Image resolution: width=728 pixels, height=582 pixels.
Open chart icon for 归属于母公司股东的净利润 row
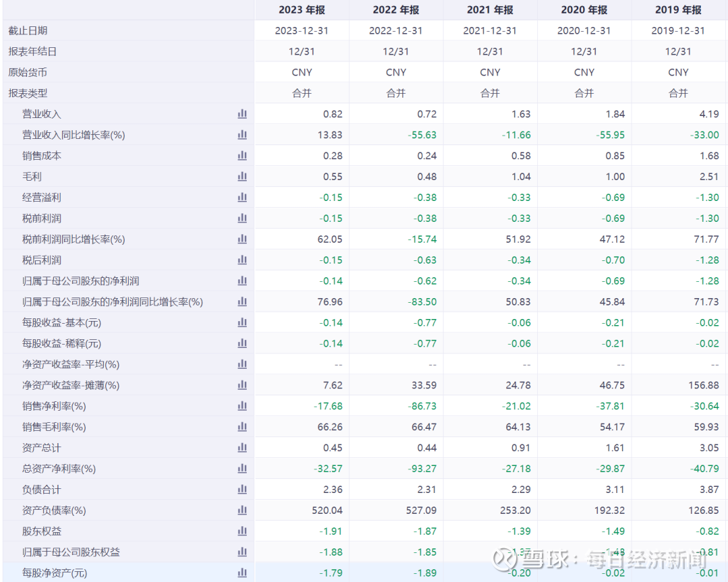coord(243,281)
